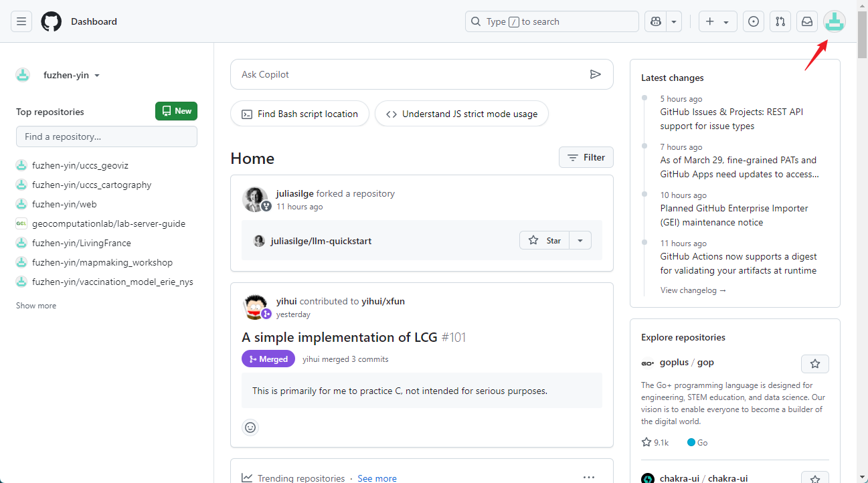868x483 pixels.
Task: Click the 'yesterday' timestamp under yihui
Action: (293, 314)
